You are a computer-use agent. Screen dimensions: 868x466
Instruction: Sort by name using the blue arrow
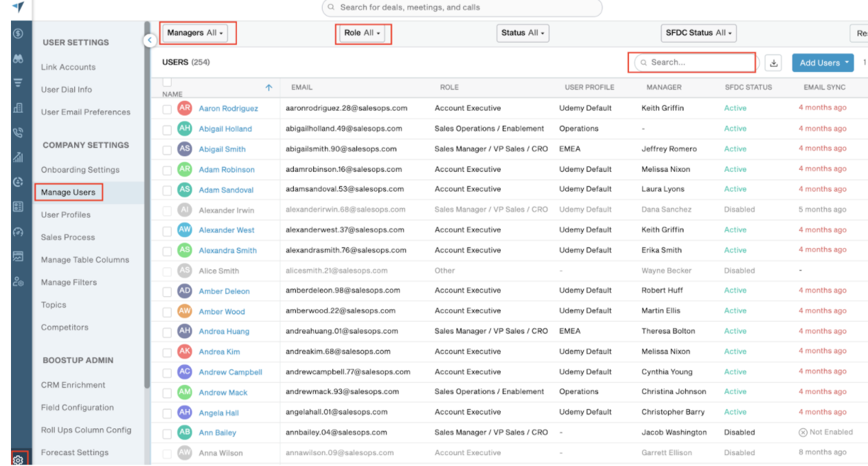pyautogui.click(x=269, y=87)
